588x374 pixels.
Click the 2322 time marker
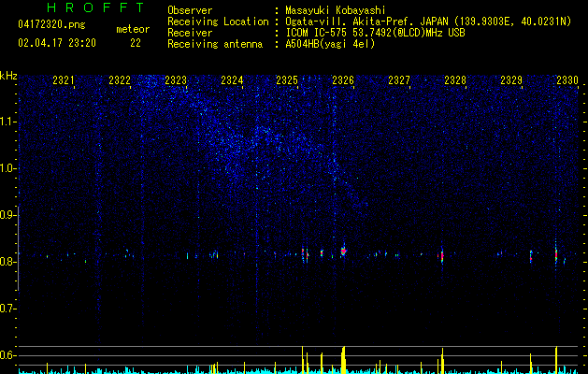click(x=120, y=80)
